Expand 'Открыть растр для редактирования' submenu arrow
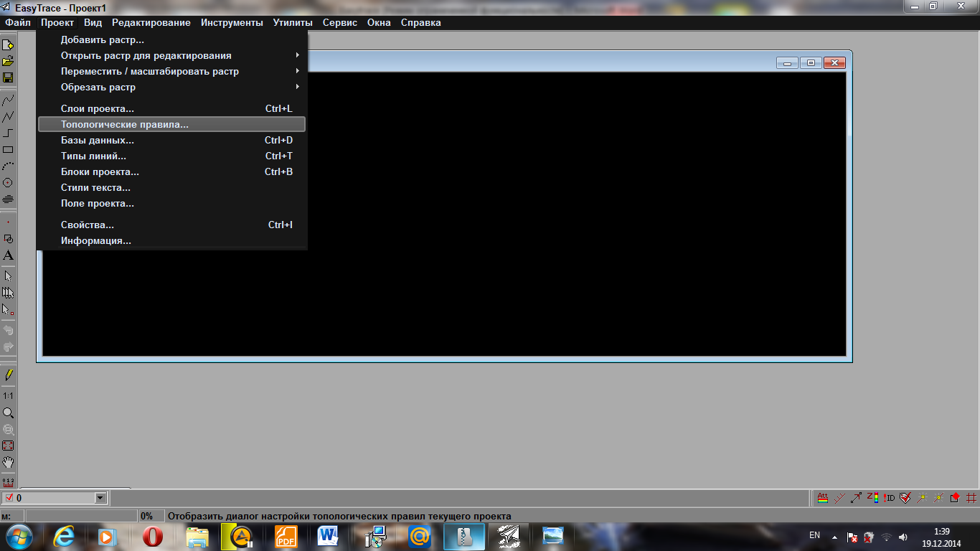 pos(297,55)
